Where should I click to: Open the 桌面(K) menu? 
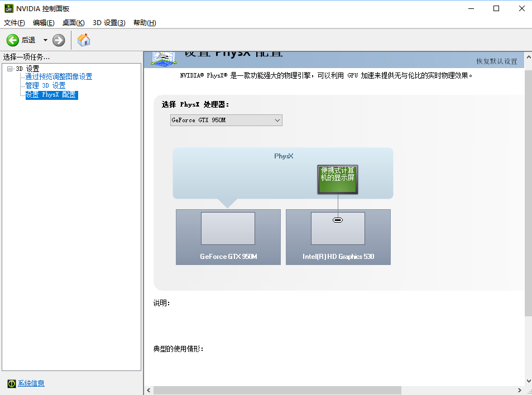[x=73, y=23]
